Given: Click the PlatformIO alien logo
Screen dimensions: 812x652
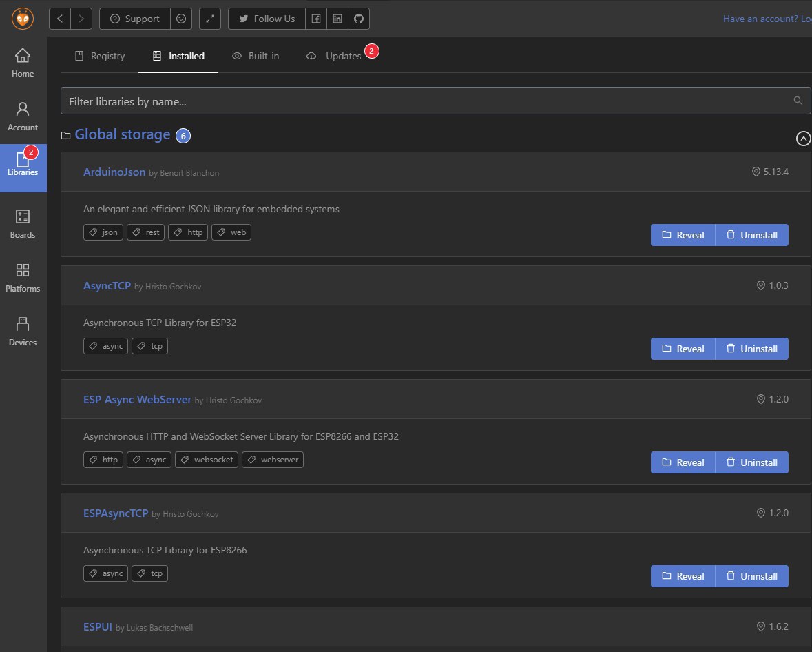Looking at the screenshot, I should (x=23, y=19).
